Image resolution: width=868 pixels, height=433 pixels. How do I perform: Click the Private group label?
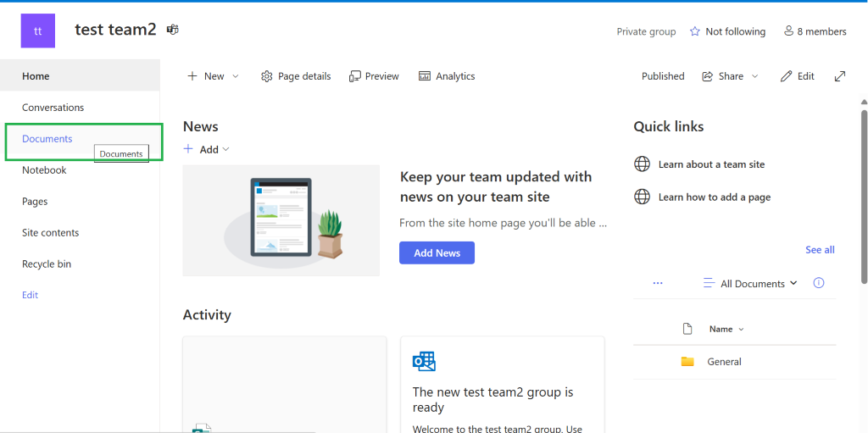coord(646,31)
